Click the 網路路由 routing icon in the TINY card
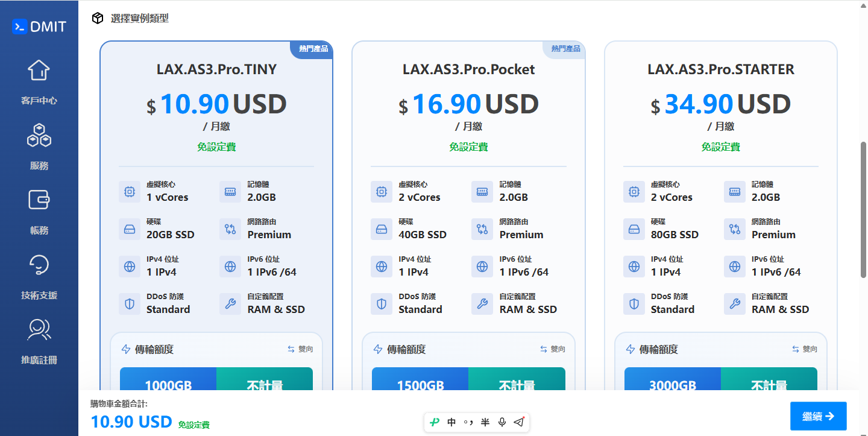The width and height of the screenshot is (868, 436). 230,229
